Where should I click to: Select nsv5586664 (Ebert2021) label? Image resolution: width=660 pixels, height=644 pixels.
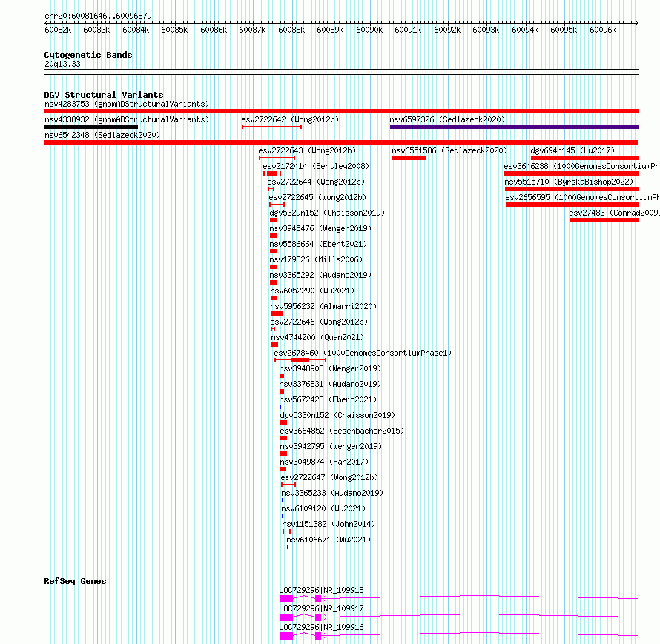click(319, 244)
